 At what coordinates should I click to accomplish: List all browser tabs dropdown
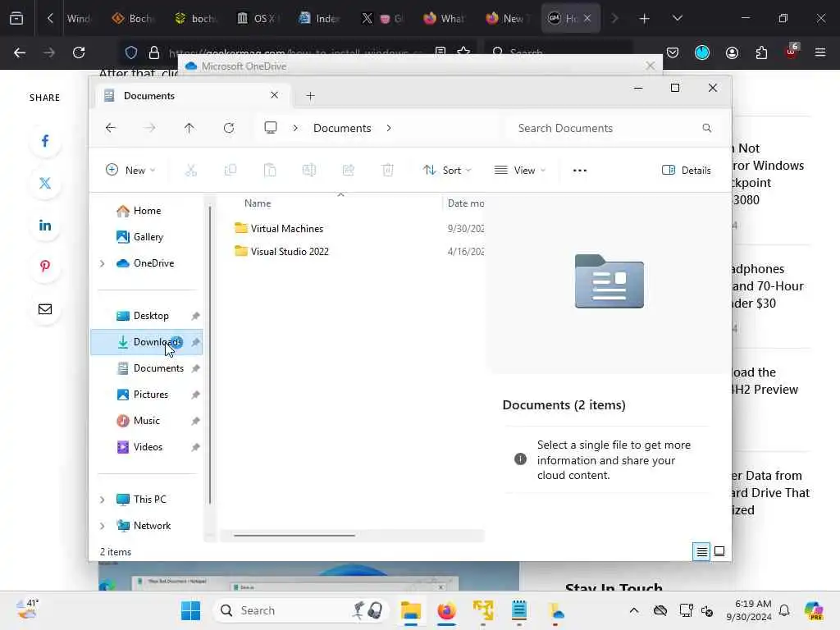677,18
